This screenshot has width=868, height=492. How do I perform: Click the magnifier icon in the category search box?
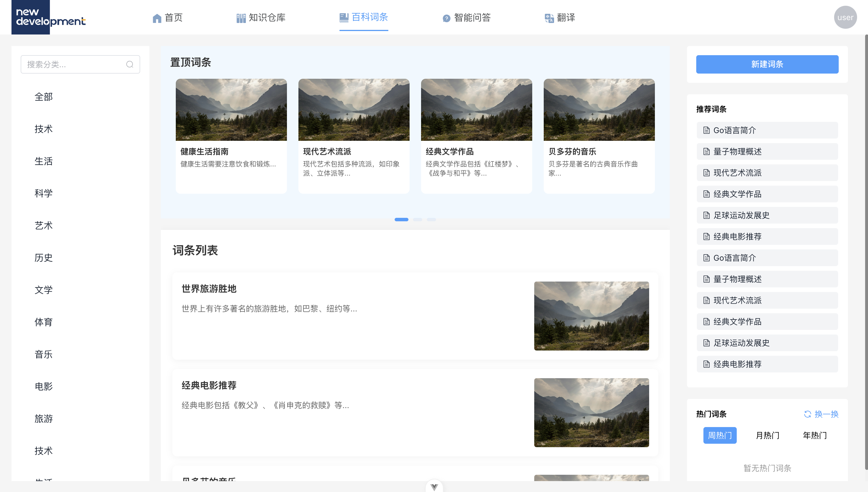tap(130, 64)
